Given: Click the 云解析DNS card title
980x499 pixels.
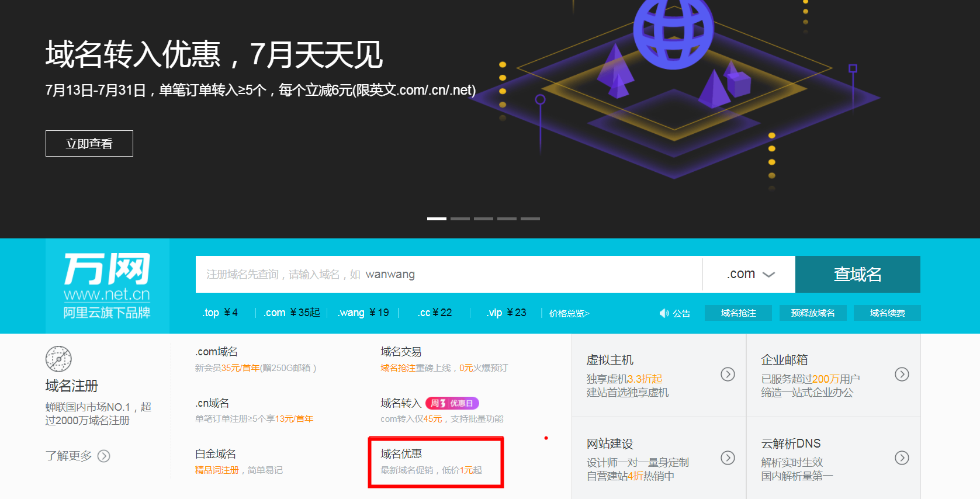Looking at the screenshot, I should coord(791,443).
